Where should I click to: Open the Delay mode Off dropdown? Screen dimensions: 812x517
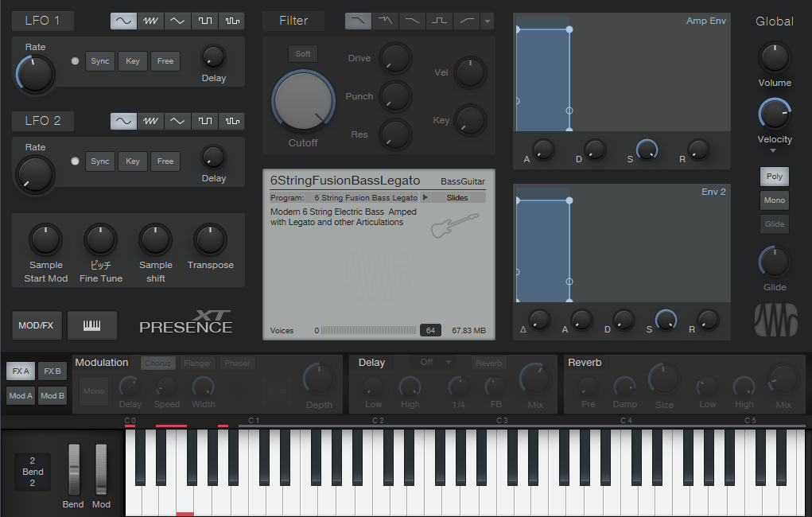click(436, 363)
